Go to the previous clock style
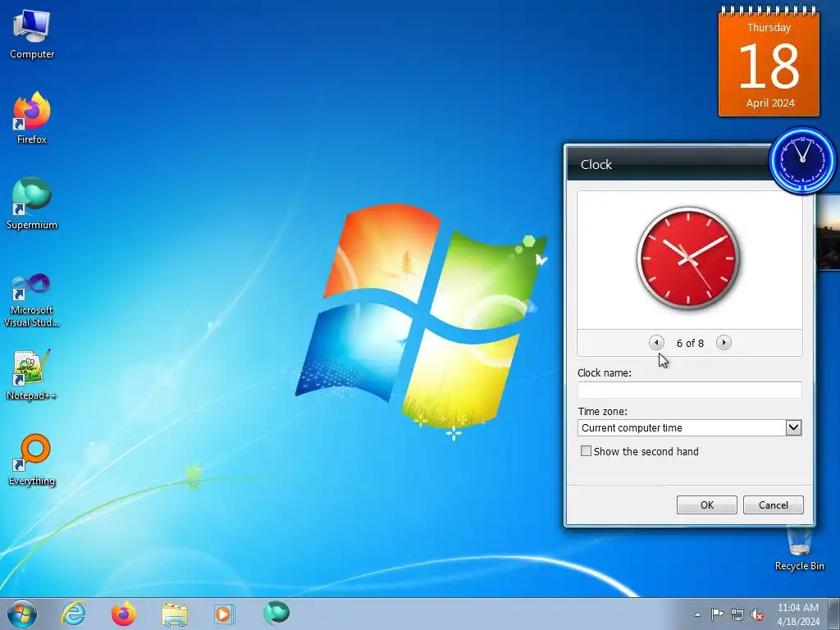Image resolution: width=840 pixels, height=630 pixels. click(x=656, y=342)
